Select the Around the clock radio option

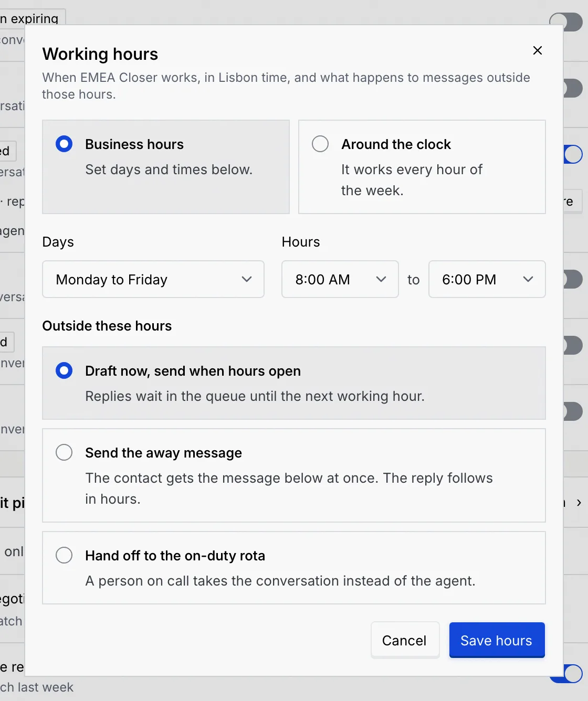422,167
